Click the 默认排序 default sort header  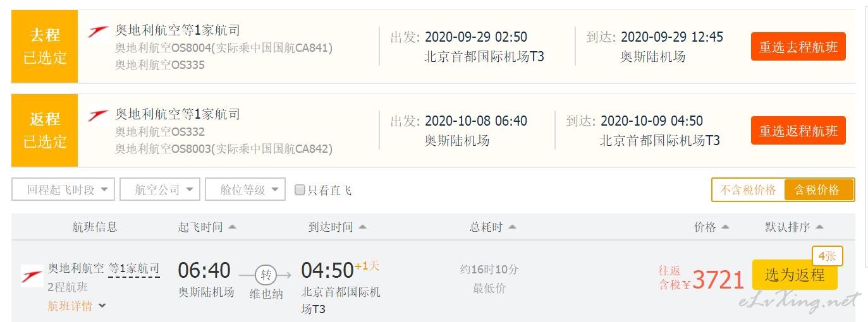[795, 227]
